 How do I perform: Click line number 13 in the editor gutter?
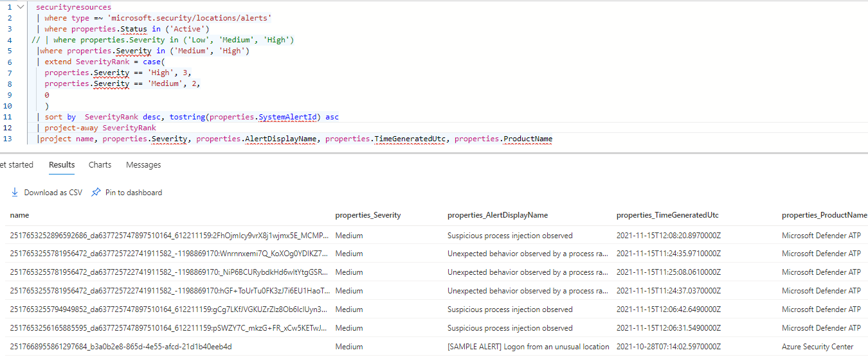[x=8, y=139]
